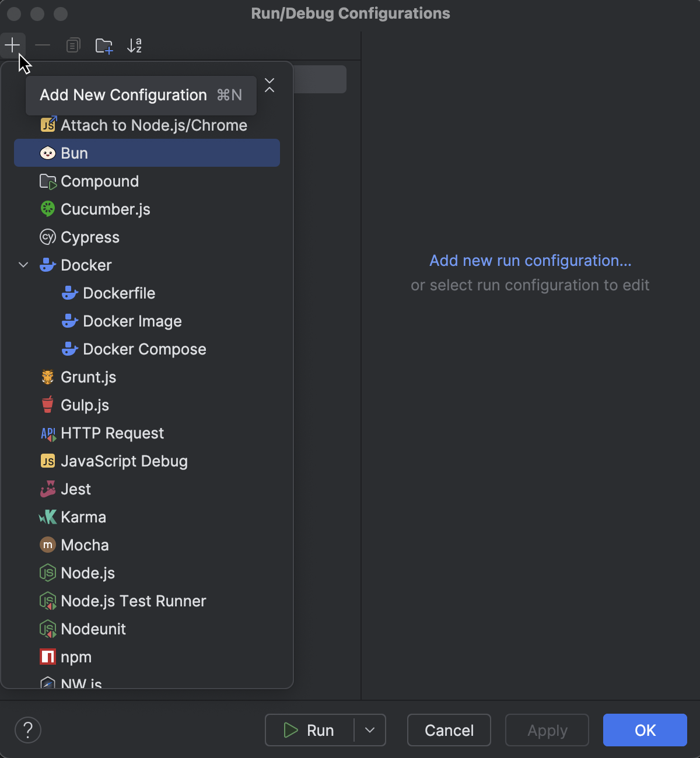Select the npm configuration type

75,657
